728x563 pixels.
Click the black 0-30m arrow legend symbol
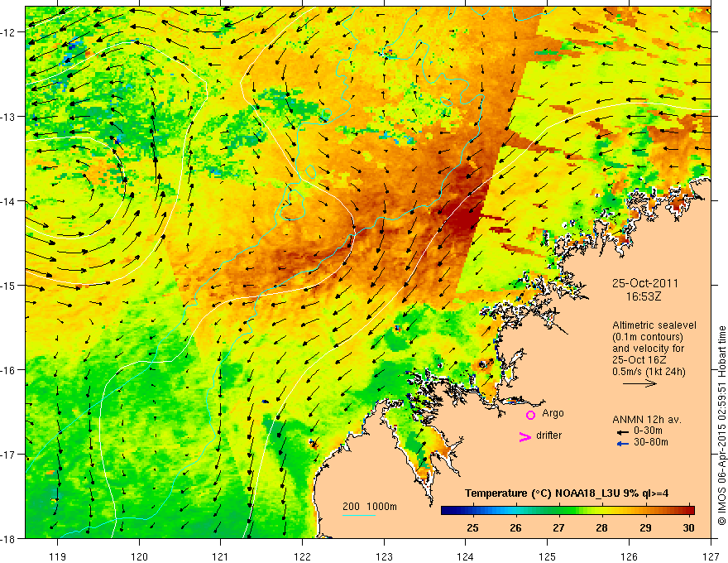click(x=623, y=431)
